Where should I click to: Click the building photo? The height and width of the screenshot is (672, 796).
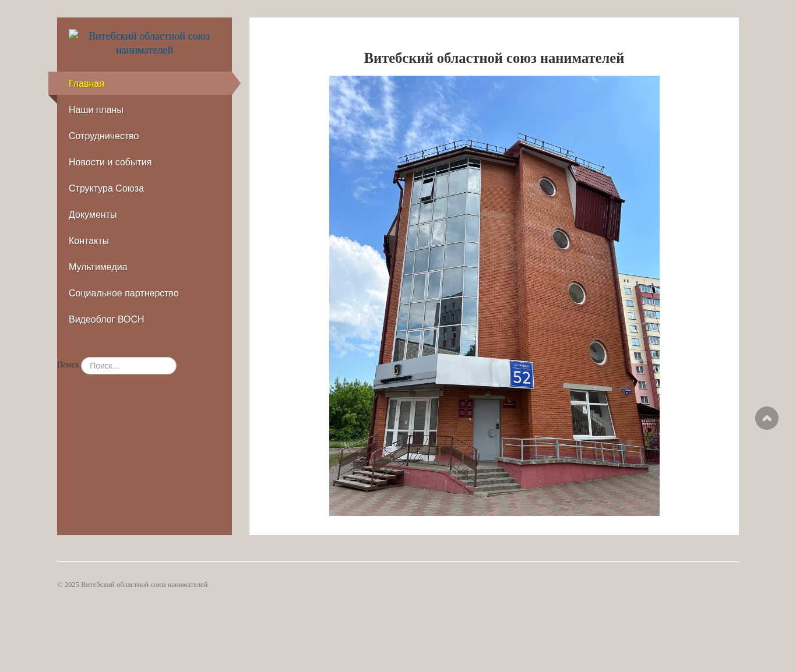coord(494,296)
